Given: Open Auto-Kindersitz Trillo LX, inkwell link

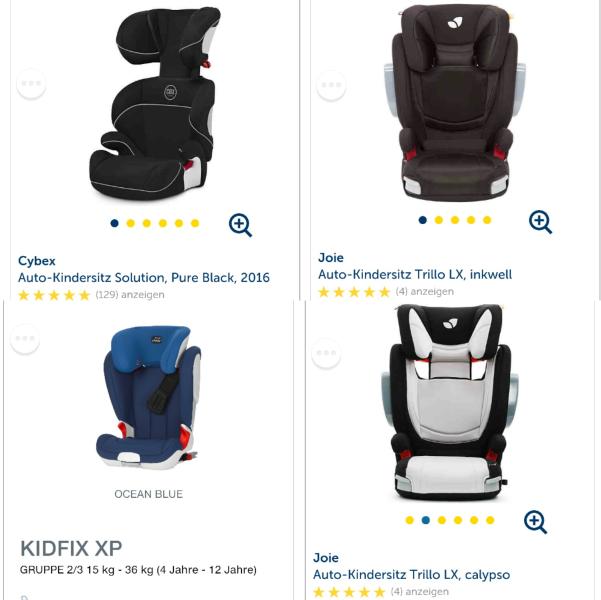Looking at the screenshot, I should (415, 275).
